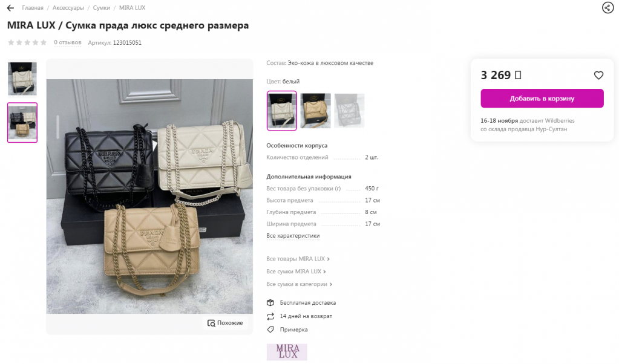Select the first white bag thumbnail
This screenshot has width=619, height=364.
point(22,79)
